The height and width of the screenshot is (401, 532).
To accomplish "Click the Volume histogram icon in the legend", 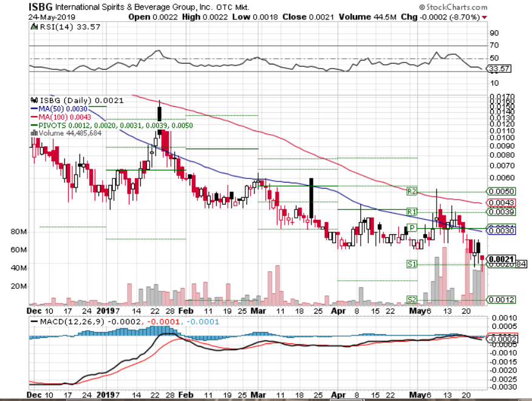I will click(35, 133).
